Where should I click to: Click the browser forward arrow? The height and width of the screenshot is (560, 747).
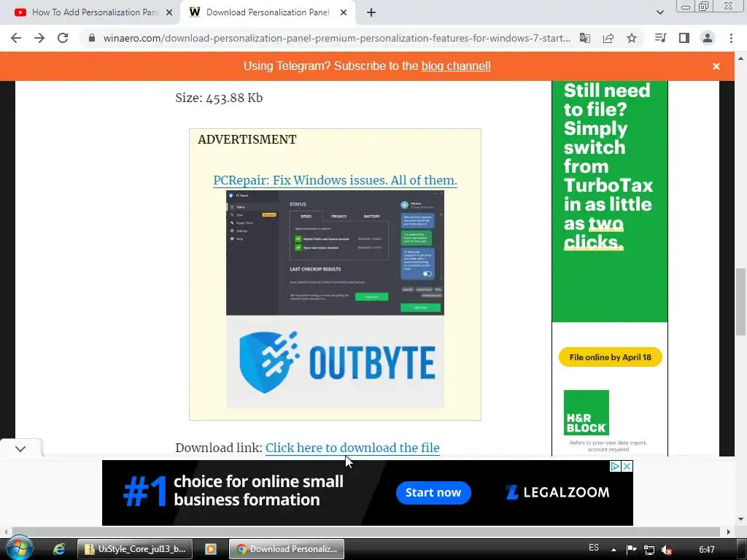pos(39,38)
